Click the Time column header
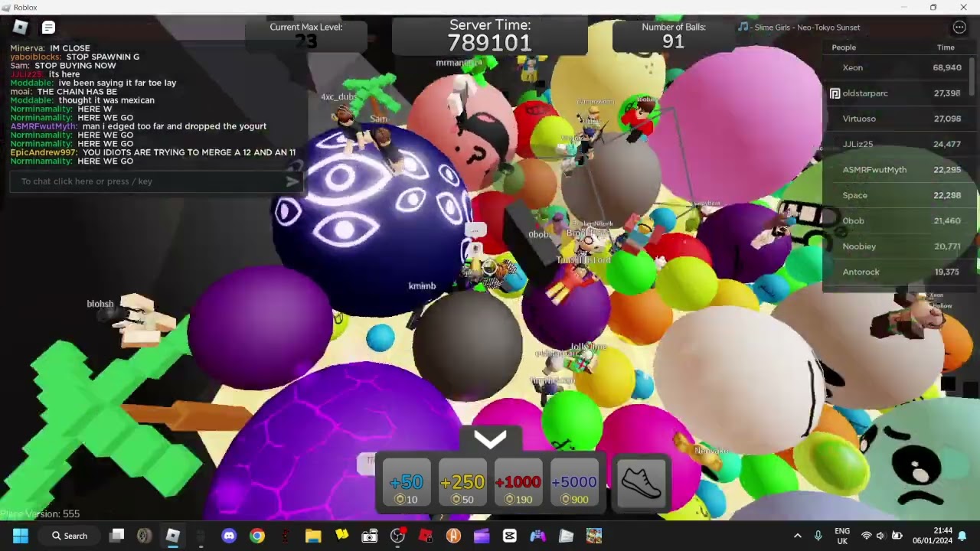Screen dimensions: 980x551 pyautogui.click(x=946, y=47)
